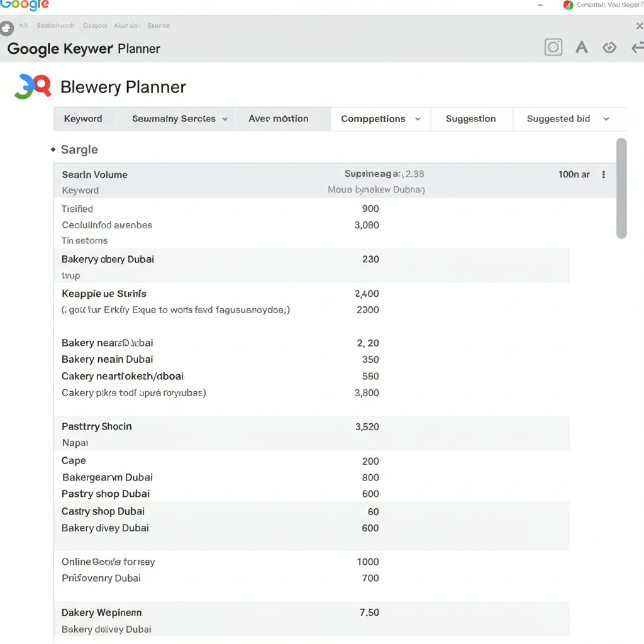Click the Google Keywer Planner title
The width and height of the screenshot is (644, 644).
tap(84, 48)
